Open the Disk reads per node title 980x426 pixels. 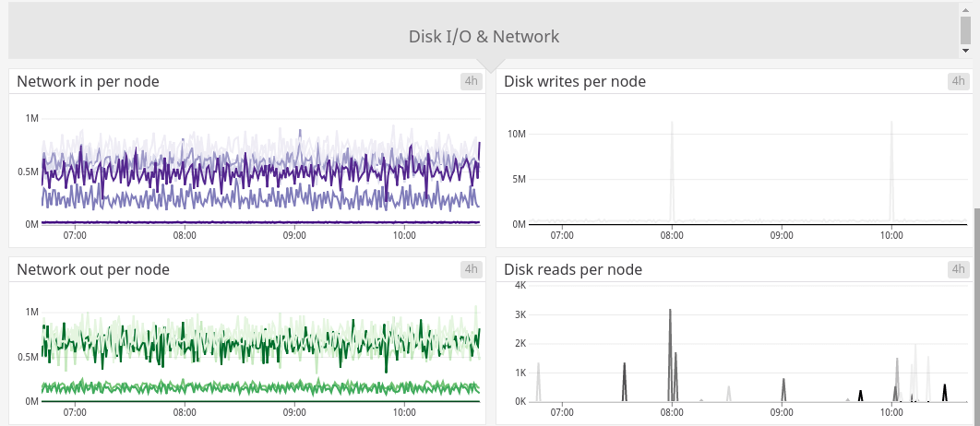[x=572, y=270]
